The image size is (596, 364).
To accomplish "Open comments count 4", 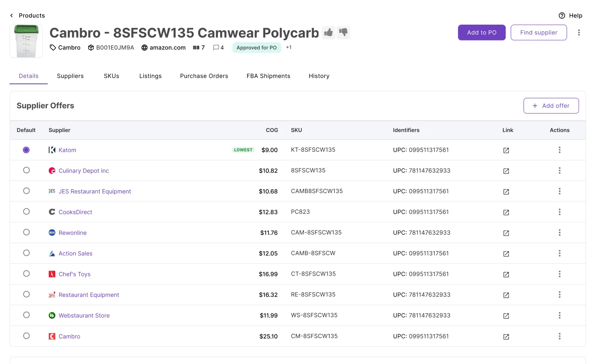I will [x=218, y=48].
